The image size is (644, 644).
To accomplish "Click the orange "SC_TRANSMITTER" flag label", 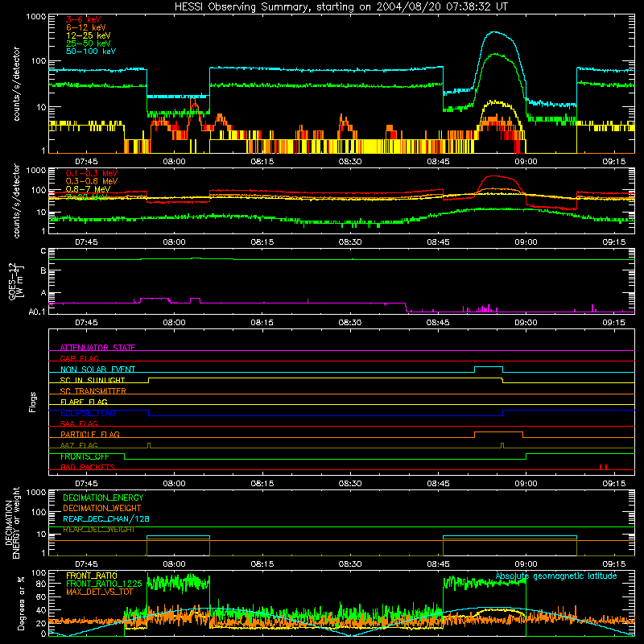I will [x=93, y=391].
